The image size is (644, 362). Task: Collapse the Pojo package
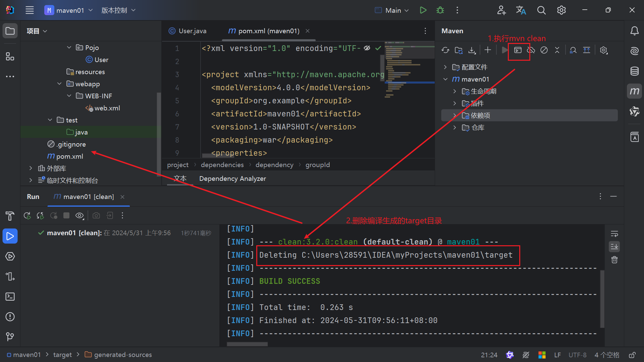click(69, 47)
